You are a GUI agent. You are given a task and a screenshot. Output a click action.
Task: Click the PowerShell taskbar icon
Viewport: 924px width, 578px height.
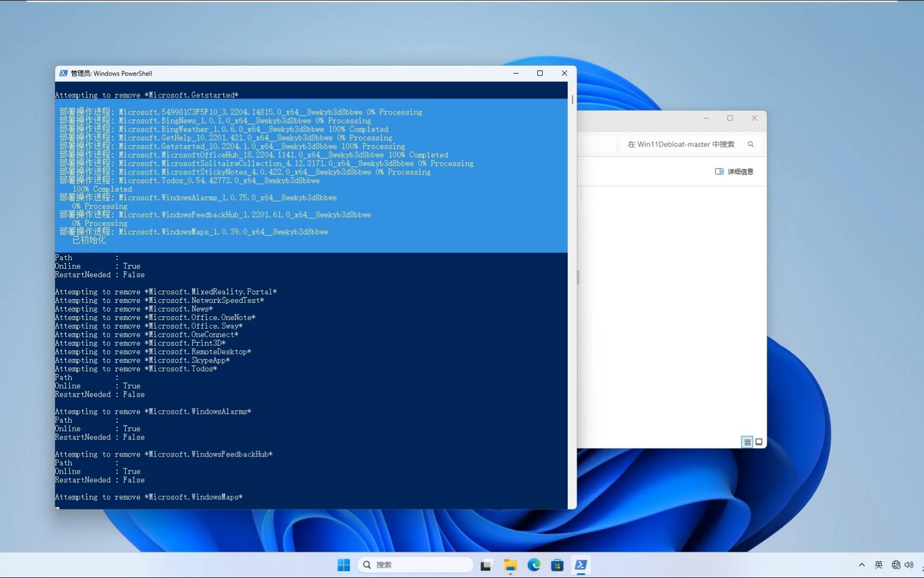coord(581,565)
